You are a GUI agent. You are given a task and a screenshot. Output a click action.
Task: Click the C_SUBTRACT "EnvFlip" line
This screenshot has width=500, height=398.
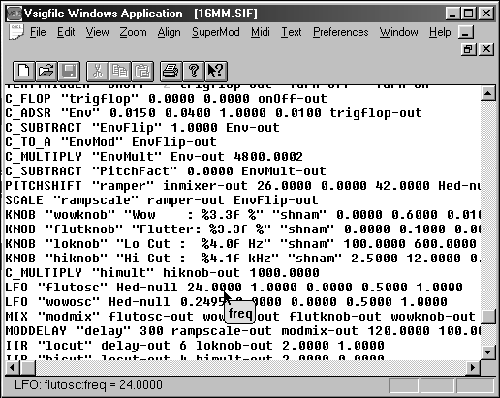click(142, 128)
